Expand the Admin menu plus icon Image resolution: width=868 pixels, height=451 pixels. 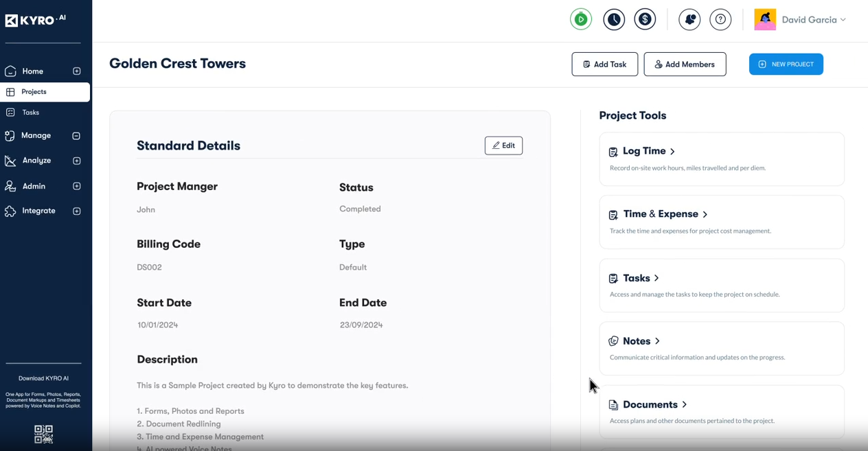click(77, 186)
